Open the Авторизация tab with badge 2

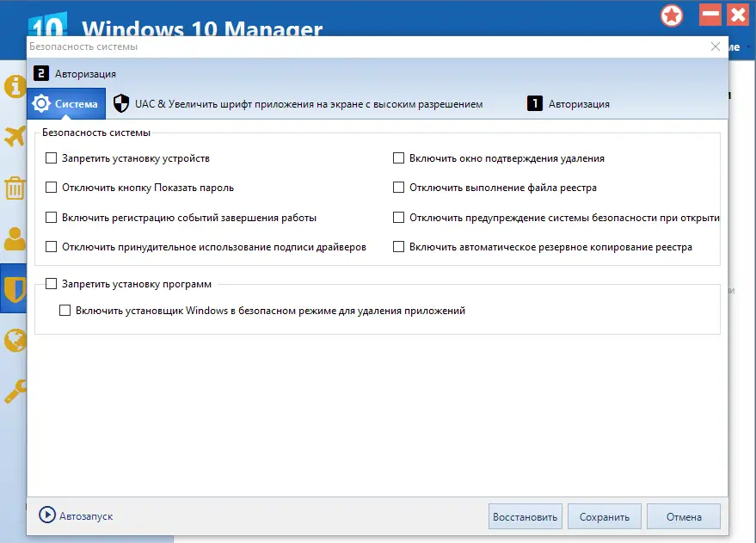point(75,74)
